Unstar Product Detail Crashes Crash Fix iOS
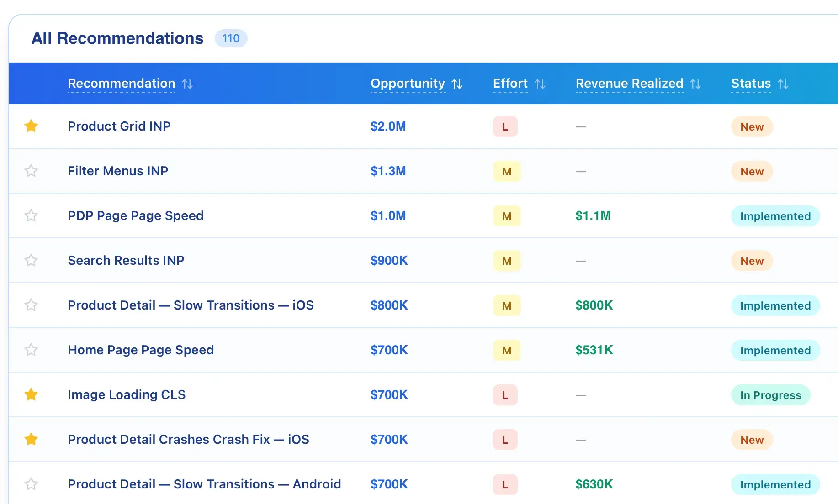This screenshot has width=838, height=504. click(31, 439)
